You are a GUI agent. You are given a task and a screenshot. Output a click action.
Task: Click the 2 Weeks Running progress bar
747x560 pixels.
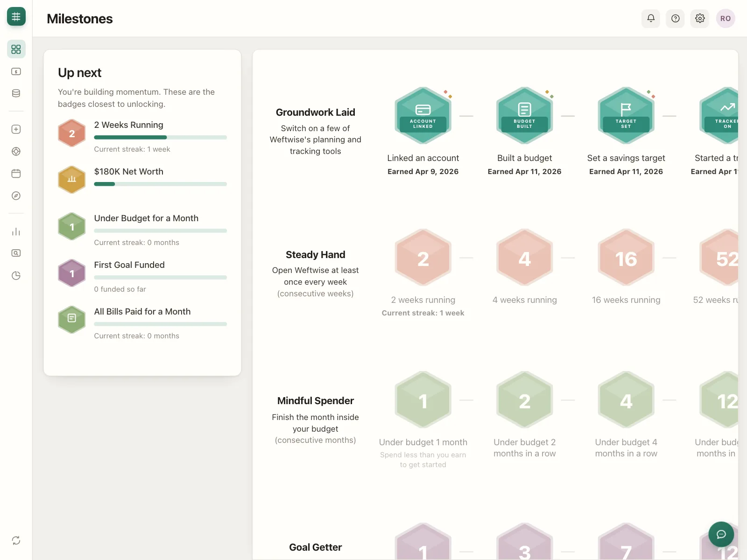pos(161,138)
